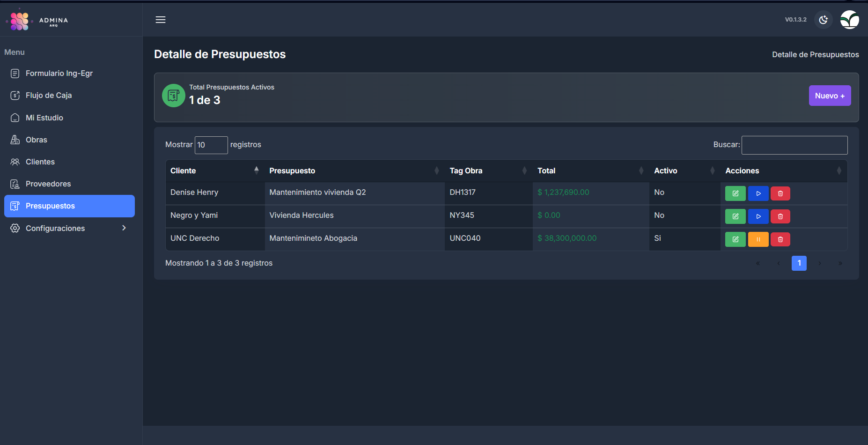
Task: Edit the Denise Henry budget
Action: pos(735,193)
